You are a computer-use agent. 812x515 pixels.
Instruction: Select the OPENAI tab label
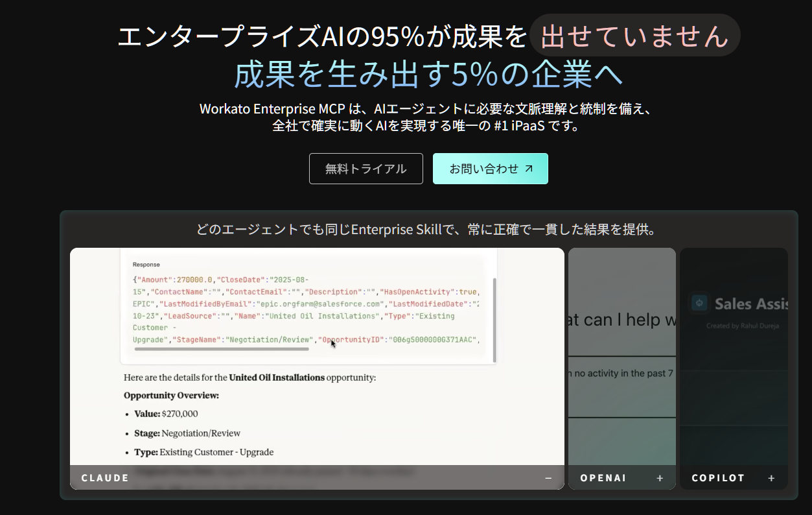[x=604, y=477]
